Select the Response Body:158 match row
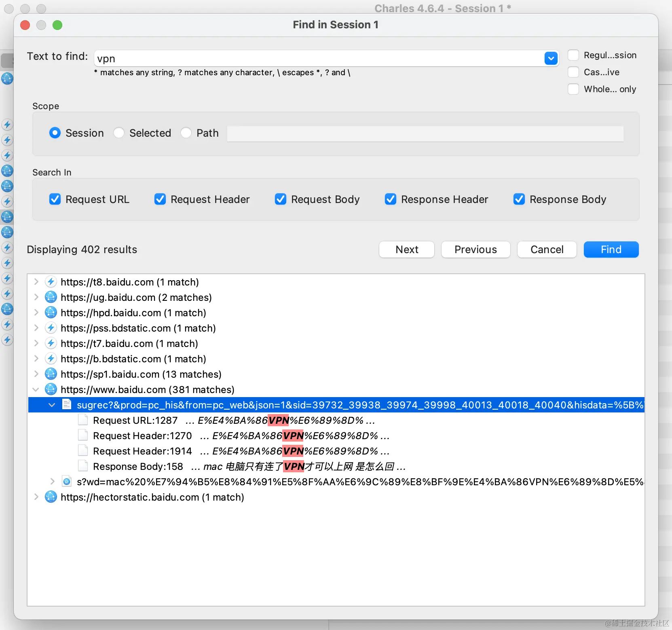Image resolution: width=672 pixels, height=630 pixels. 336,466
